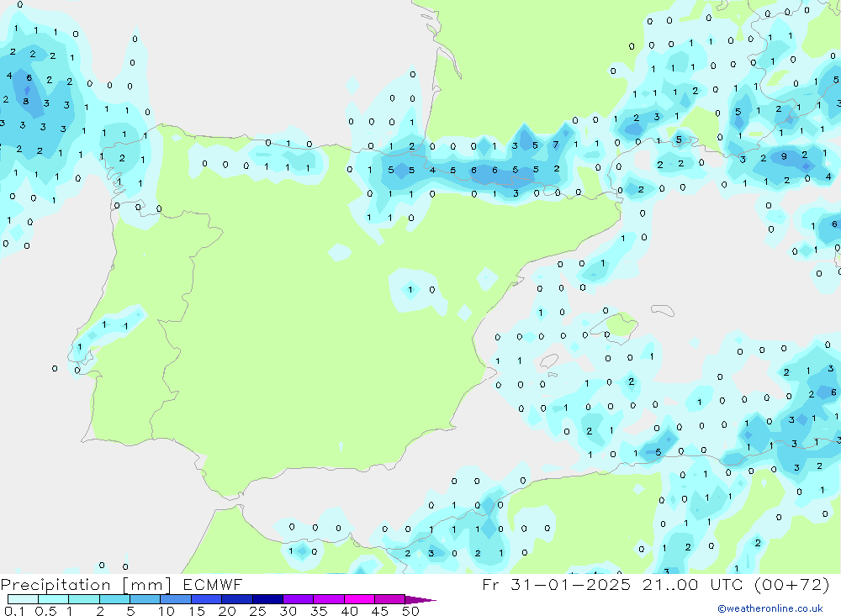This screenshot has height=616, width=841.
Task: Click the weatheronline.co.uk copyright link
Action: point(770,608)
